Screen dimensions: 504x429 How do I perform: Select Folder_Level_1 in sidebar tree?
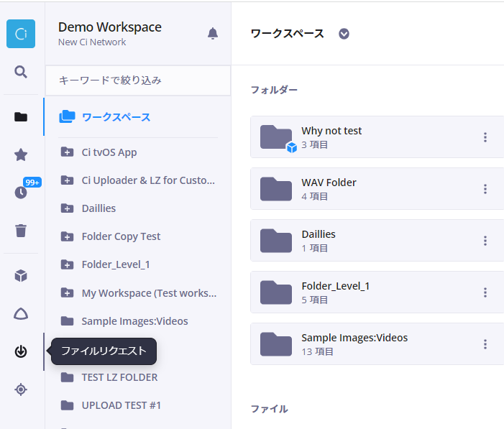coord(116,264)
